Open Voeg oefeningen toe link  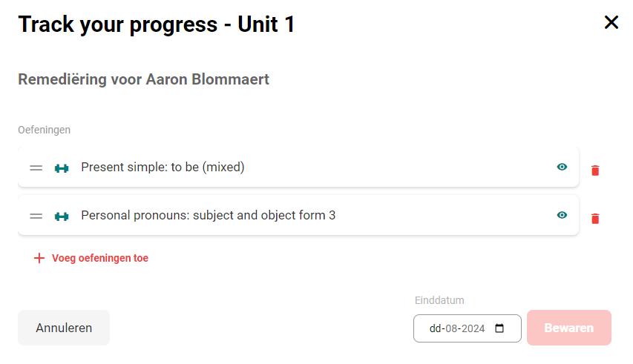[x=100, y=258]
